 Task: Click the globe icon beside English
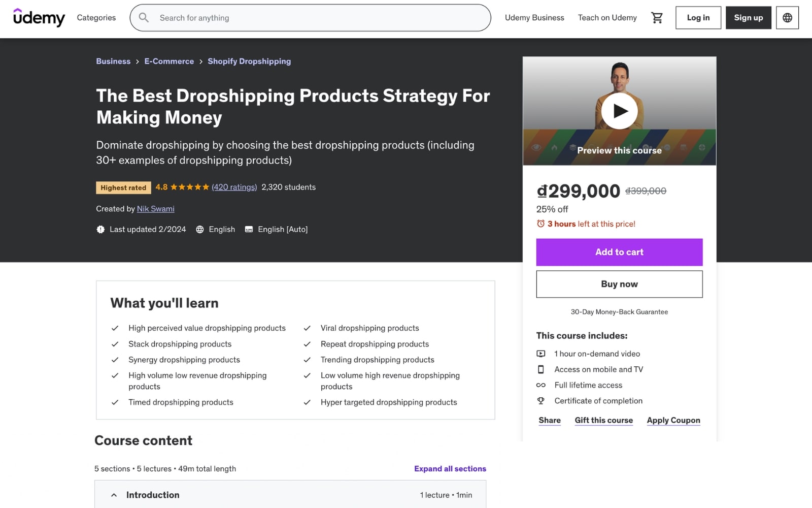pos(200,230)
